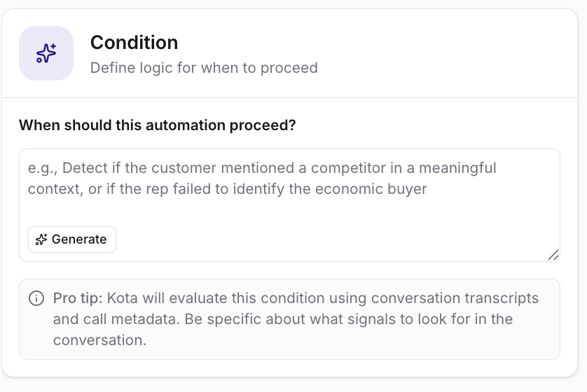Click placeholder line mentioning economic buyer
Screen dimensions: 587x392
click(227, 189)
